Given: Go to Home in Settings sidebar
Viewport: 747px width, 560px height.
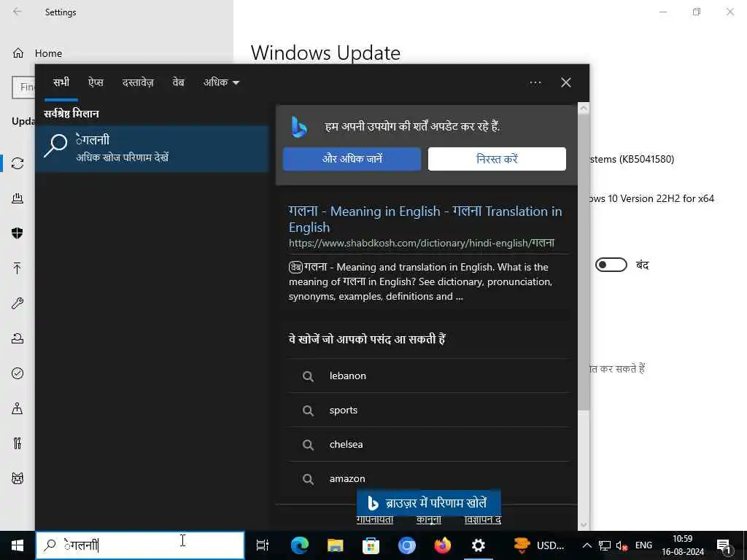Looking at the screenshot, I should click(37, 53).
